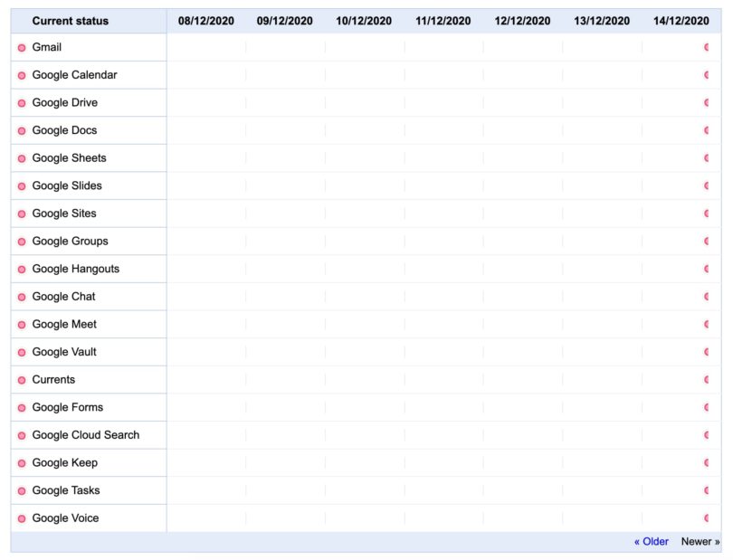This screenshot has width=733, height=560.
Task: Click the Newer pagination link
Action: pyautogui.click(x=700, y=542)
